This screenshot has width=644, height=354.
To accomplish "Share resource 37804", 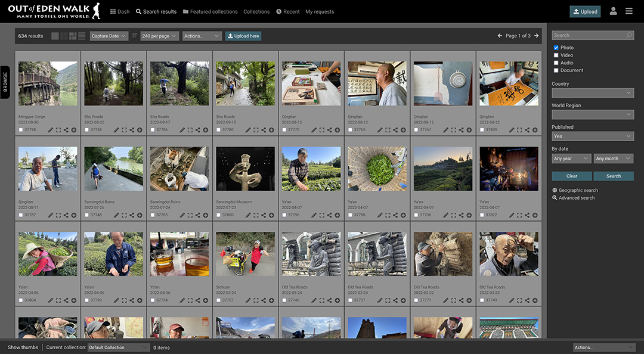I will [66, 300].
